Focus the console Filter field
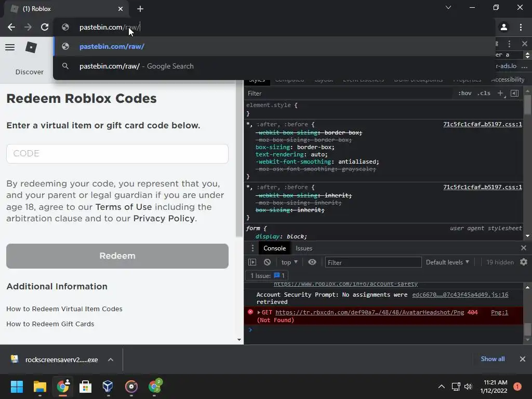Viewport: 532px width, 399px height. [373, 262]
